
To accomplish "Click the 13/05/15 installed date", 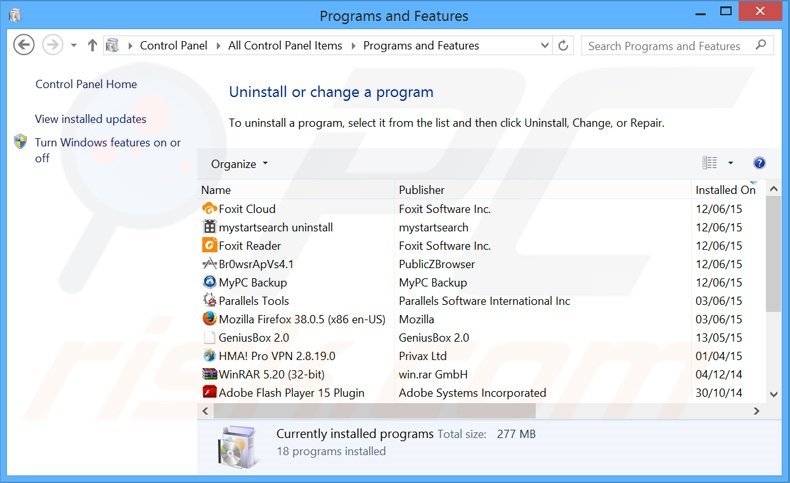I will tap(718, 337).
